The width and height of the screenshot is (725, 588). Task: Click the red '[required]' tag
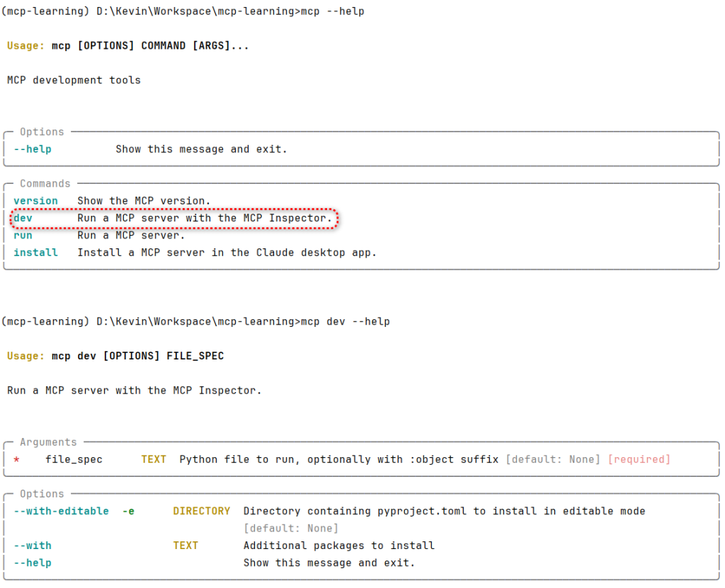(x=639, y=459)
